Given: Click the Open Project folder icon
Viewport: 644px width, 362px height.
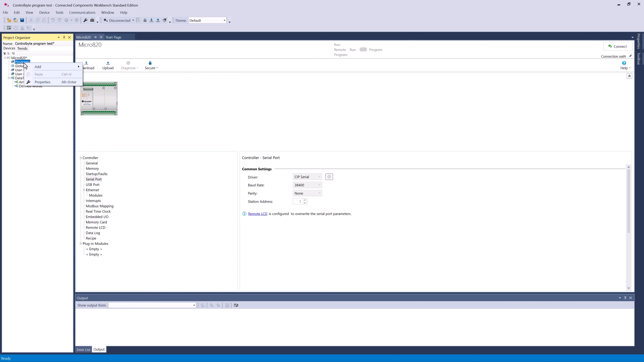Looking at the screenshot, I should (x=16, y=20).
